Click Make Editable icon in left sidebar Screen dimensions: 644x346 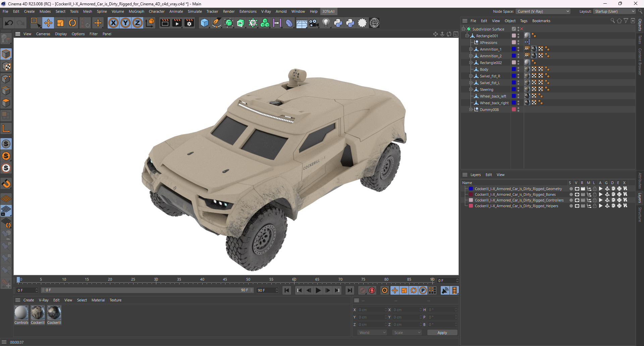tap(6, 39)
